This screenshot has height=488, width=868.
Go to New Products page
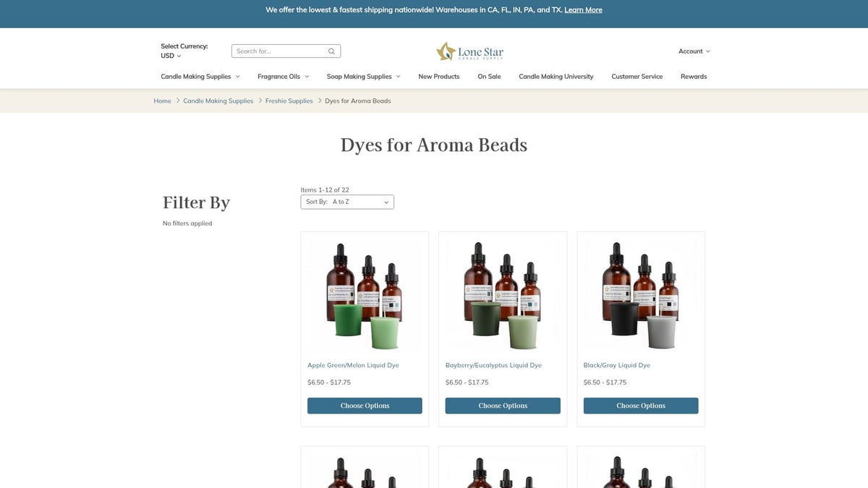point(438,77)
